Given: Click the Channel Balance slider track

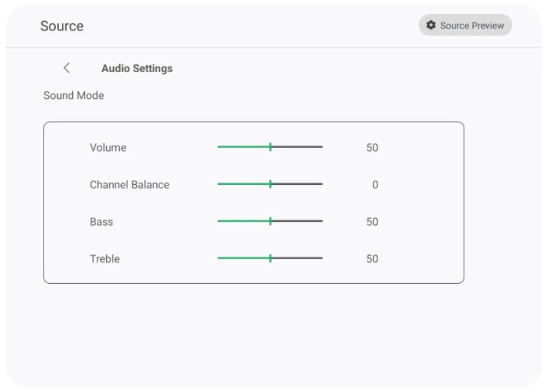Looking at the screenshot, I should coord(270,184).
